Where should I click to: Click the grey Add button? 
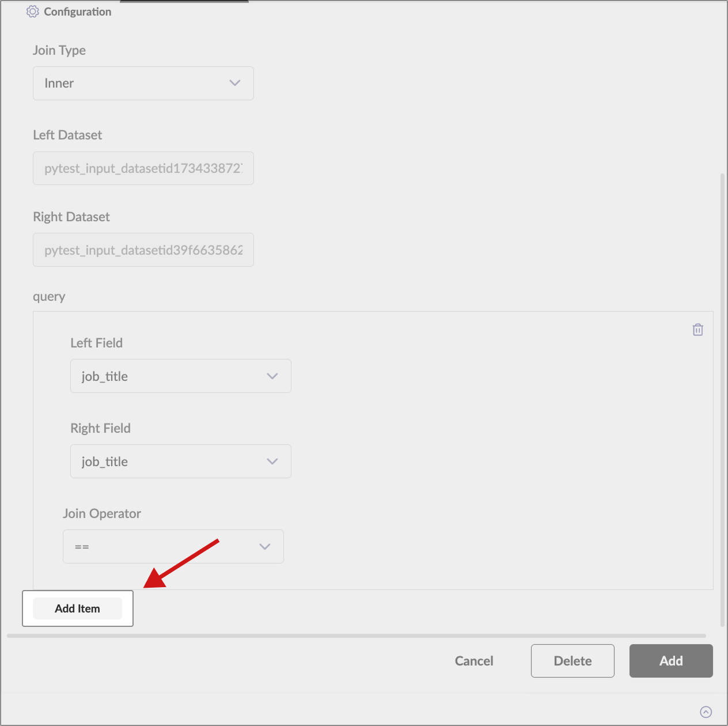671,661
